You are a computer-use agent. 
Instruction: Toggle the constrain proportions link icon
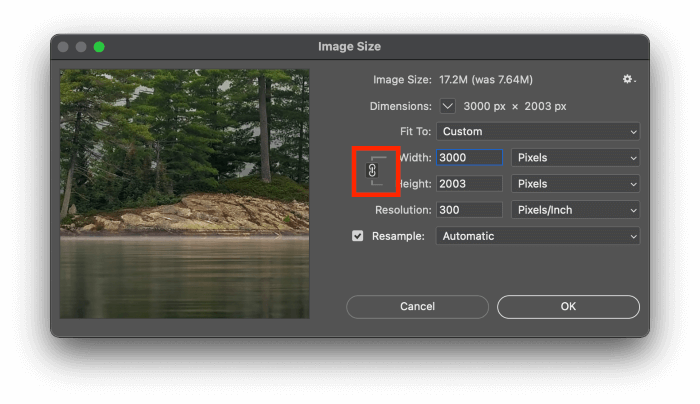point(372,171)
